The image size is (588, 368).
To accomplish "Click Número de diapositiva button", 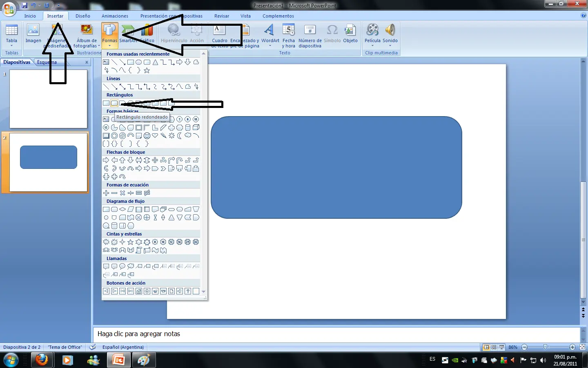I will click(310, 36).
